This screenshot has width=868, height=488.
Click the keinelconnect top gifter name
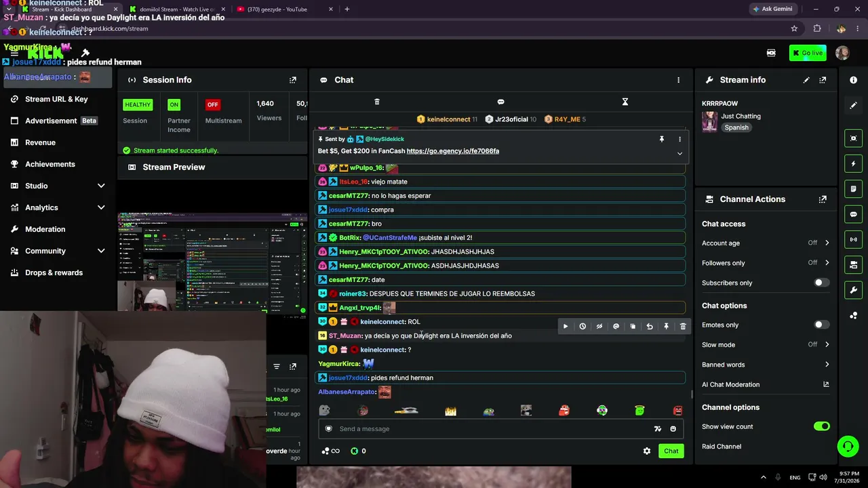tap(449, 119)
